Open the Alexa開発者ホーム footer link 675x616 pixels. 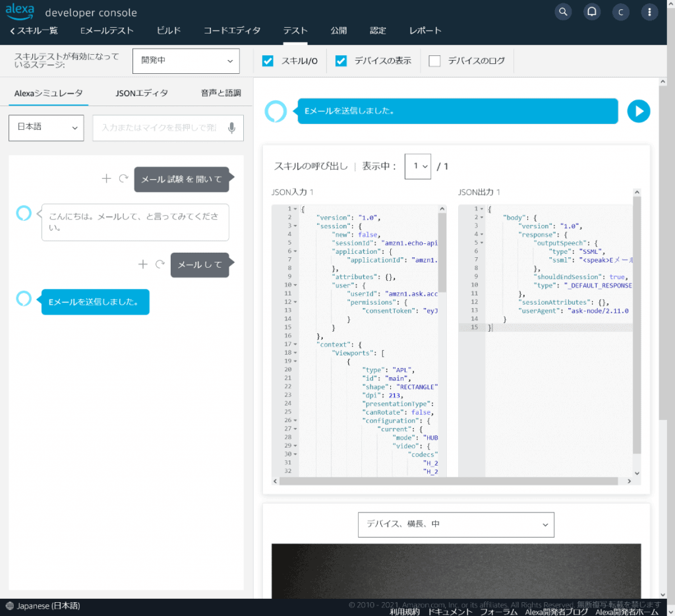tap(627, 611)
